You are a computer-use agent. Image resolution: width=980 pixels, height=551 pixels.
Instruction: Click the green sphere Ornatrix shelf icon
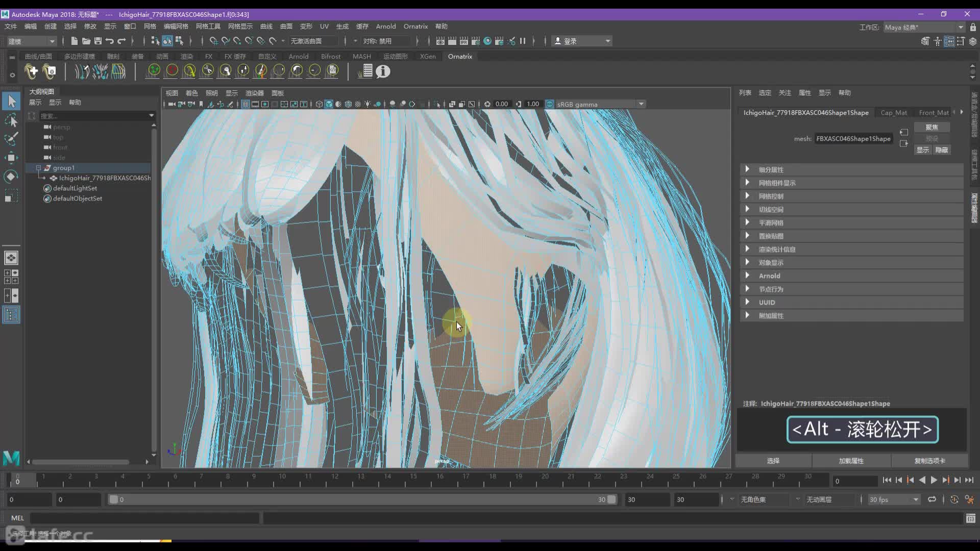154,71
